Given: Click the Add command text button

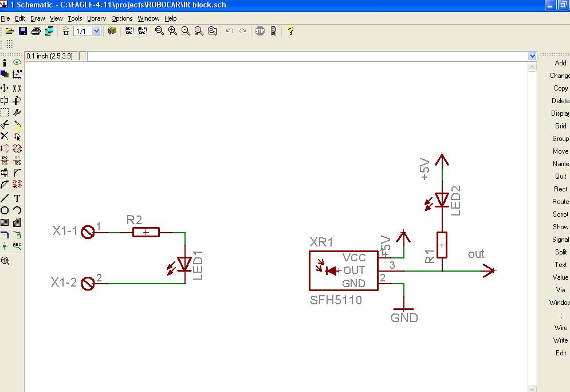Looking at the screenshot, I should [x=560, y=63].
